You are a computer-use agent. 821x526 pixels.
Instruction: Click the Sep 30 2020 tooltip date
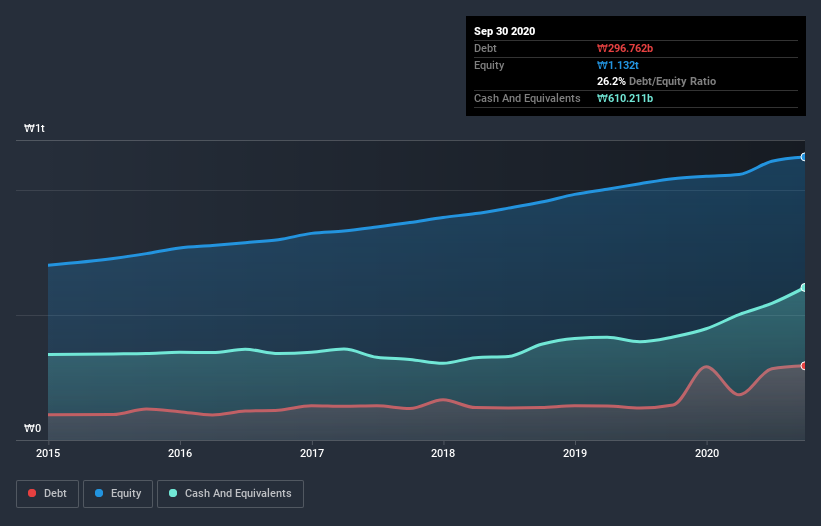(505, 31)
